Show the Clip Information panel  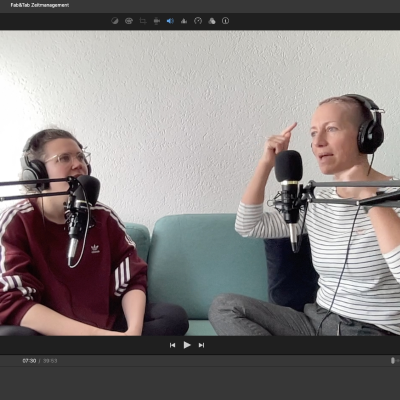tap(226, 21)
